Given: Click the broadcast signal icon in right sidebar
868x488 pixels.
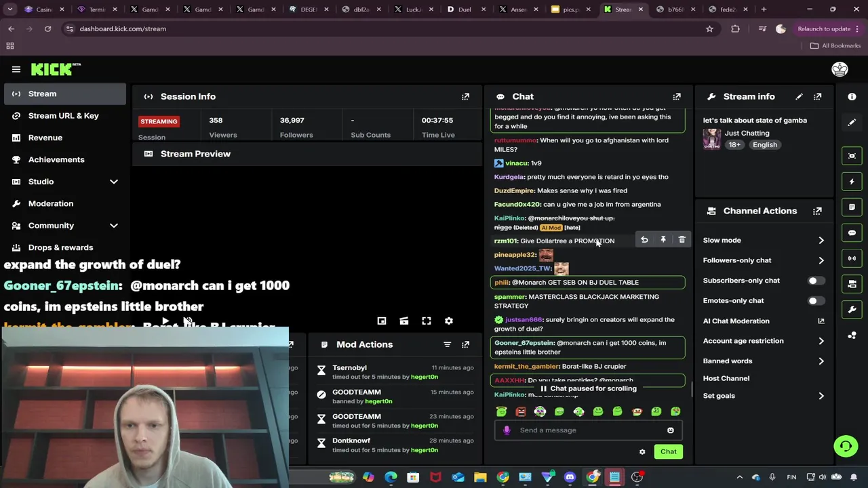Looking at the screenshot, I should [852, 258].
